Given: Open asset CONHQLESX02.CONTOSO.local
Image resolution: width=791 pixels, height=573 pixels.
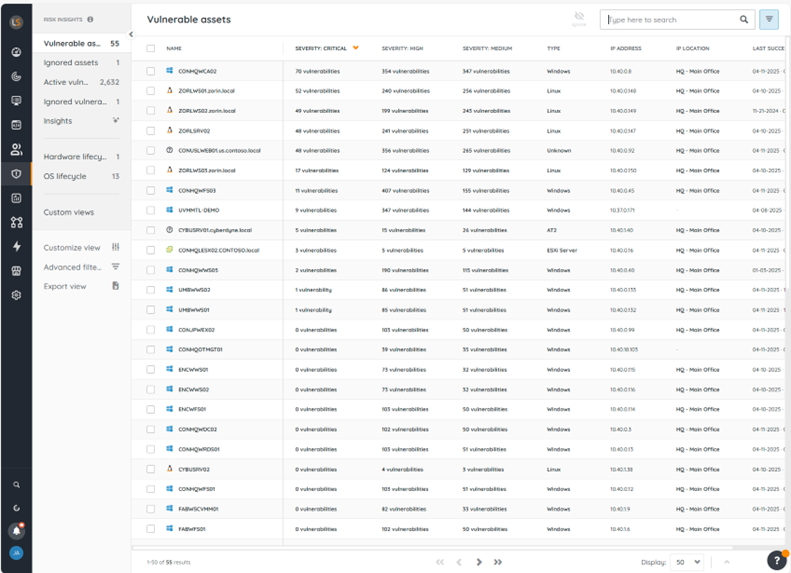Looking at the screenshot, I should click(x=218, y=250).
